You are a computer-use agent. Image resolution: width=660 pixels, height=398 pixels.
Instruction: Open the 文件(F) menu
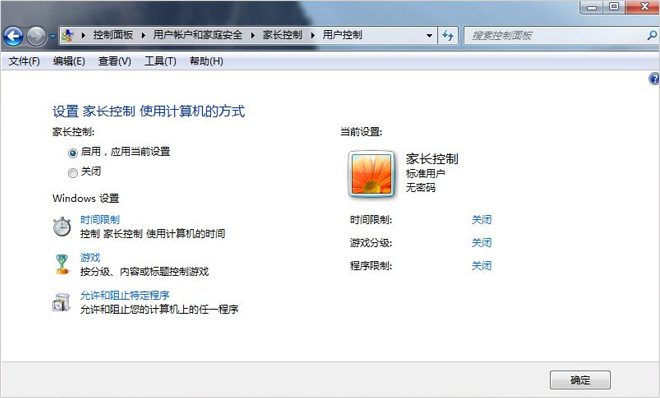[x=24, y=61]
